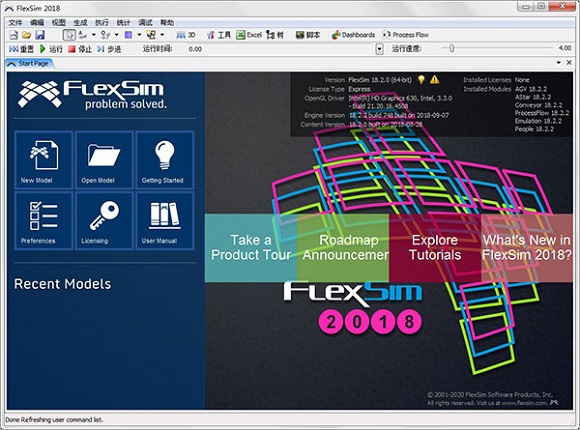
Task: Click the New Model tile
Action: point(44,160)
